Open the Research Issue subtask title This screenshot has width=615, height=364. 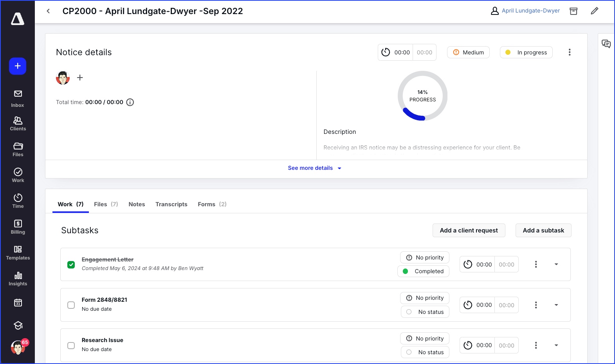103,340
